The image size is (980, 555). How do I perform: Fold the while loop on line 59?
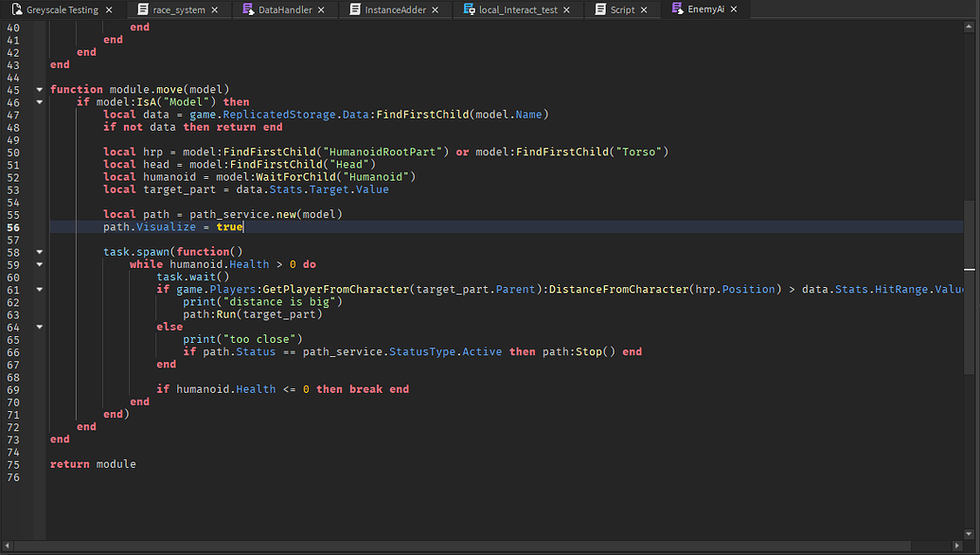39,264
